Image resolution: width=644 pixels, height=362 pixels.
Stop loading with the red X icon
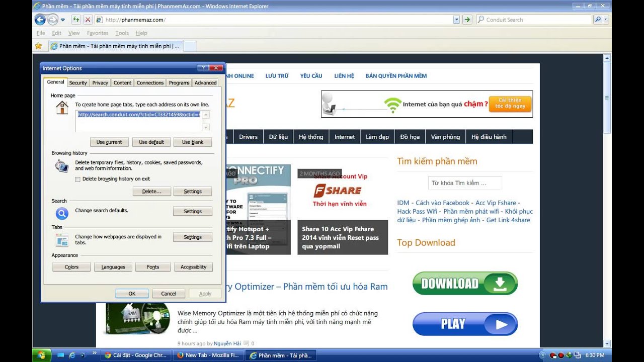(88, 20)
